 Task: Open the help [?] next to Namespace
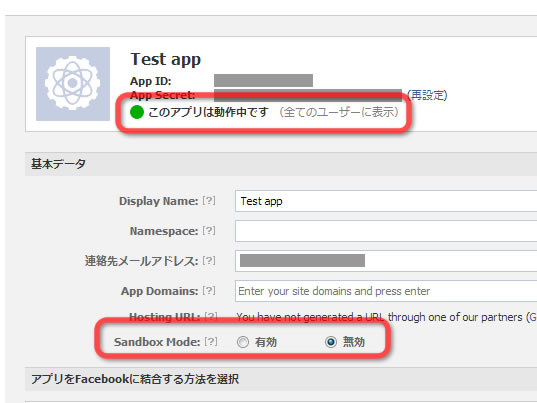tap(209, 231)
